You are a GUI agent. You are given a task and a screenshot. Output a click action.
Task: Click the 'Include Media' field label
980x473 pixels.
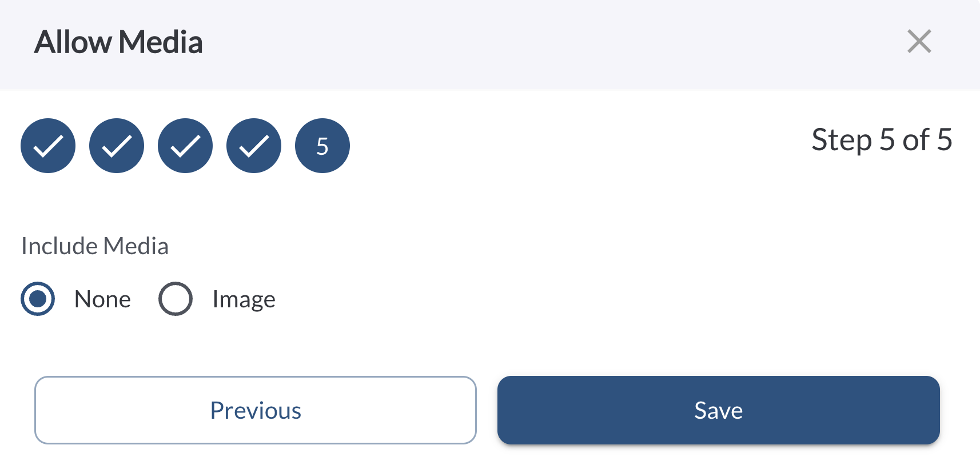pos(95,246)
